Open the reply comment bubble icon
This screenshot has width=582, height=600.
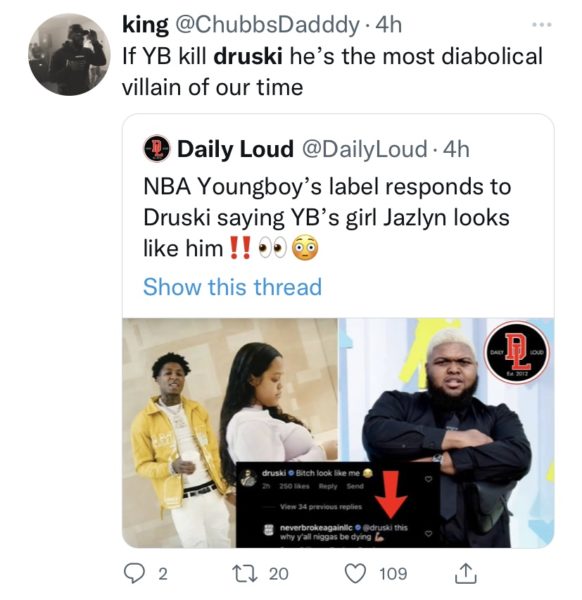pos(134,573)
